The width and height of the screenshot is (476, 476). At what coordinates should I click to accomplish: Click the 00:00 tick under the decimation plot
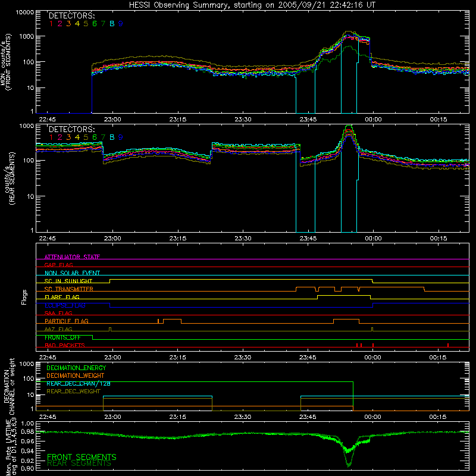click(x=373, y=417)
